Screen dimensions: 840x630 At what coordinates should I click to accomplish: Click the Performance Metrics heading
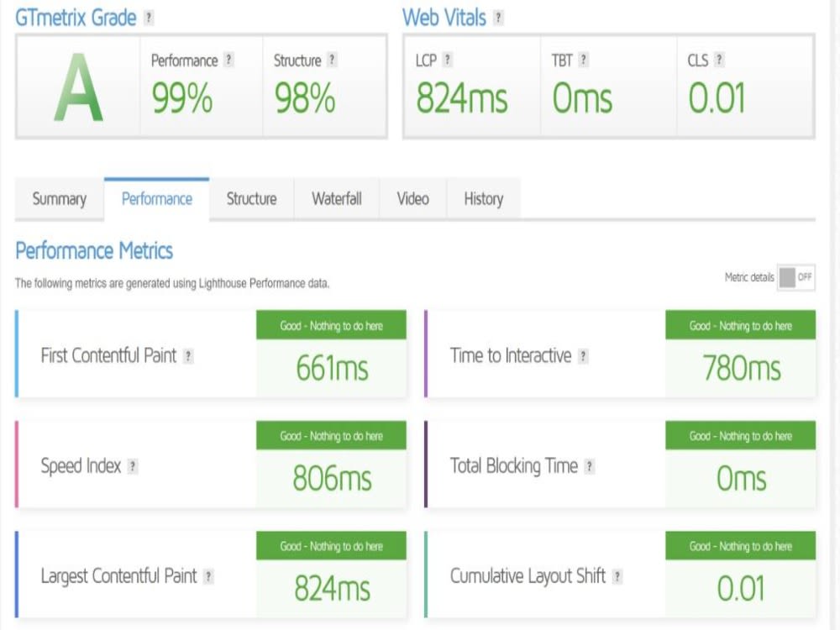pyautogui.click(x=94, y=250)
